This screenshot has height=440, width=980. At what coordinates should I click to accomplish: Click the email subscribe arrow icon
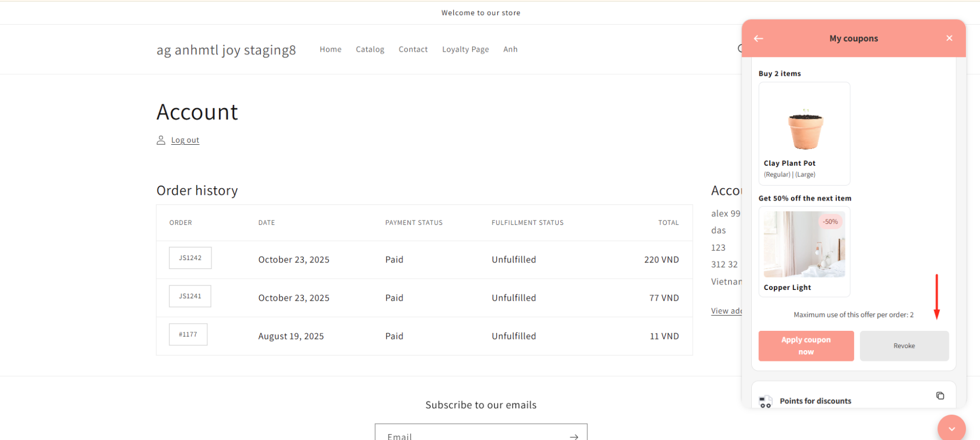[x=574, y=436]
